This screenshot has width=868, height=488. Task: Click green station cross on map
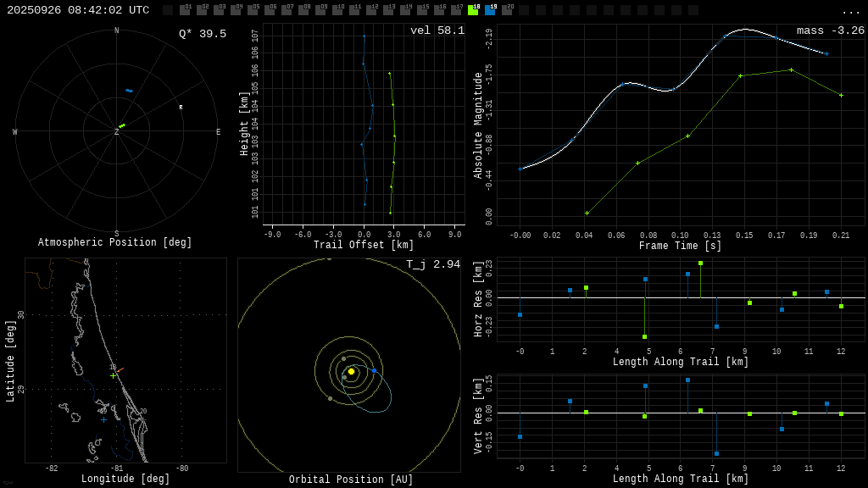point(113,375)
